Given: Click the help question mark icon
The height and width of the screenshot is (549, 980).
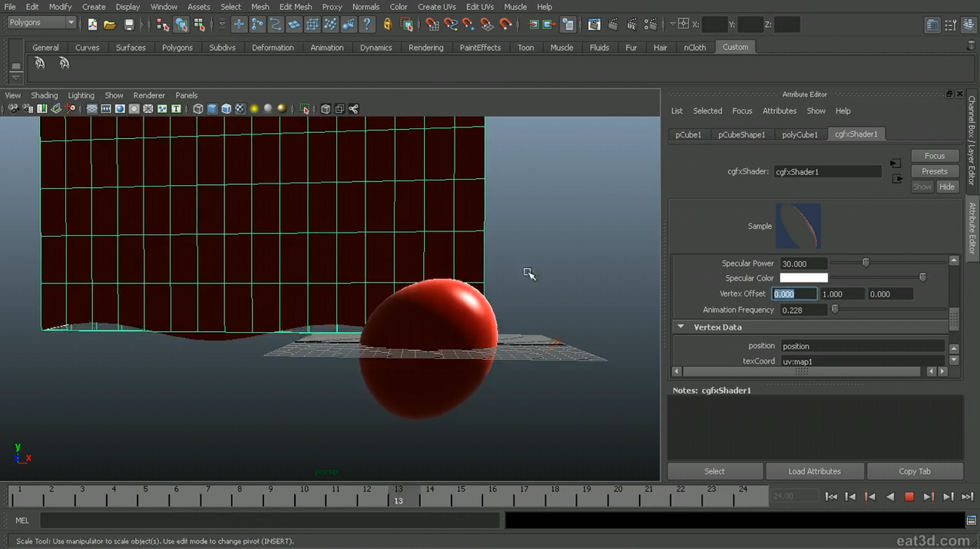Looking at the screenshot, I should pos(367,25).
